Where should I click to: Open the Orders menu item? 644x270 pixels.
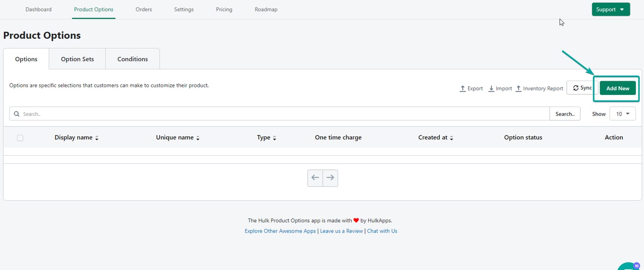[x=144, y=9]
